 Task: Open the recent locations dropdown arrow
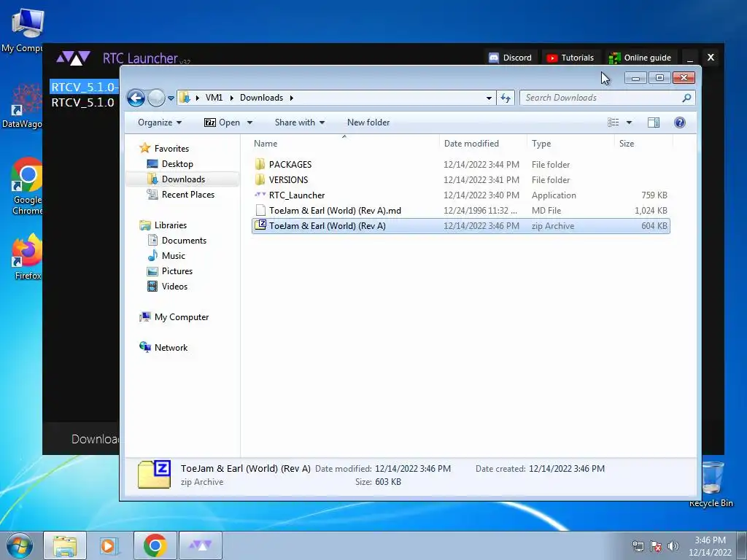coord(171,98)
